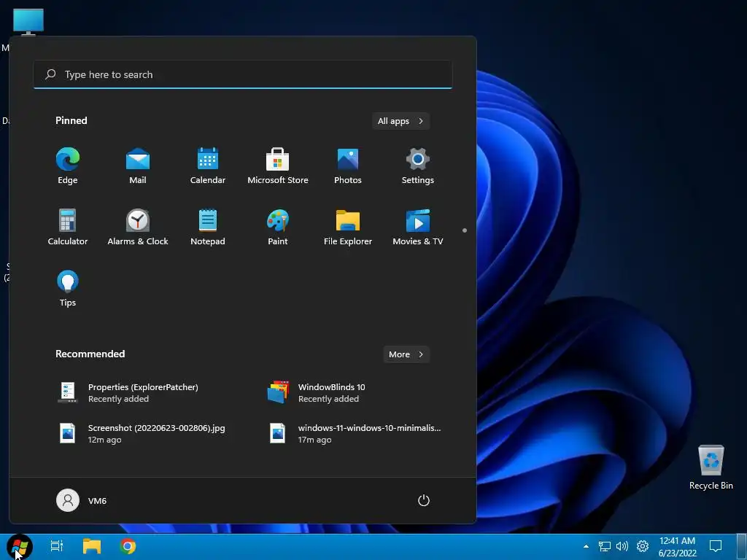
Task: Open the Mail app
Action: point(138,166)
